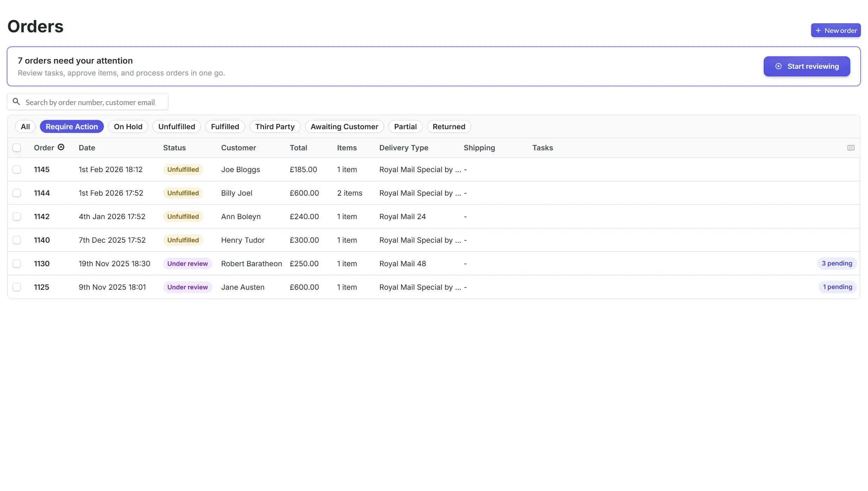The height and width of the screenshot is (491, 868).
Task: Switch to the Fulfilled filter tab
Action: tap(225, 126)
